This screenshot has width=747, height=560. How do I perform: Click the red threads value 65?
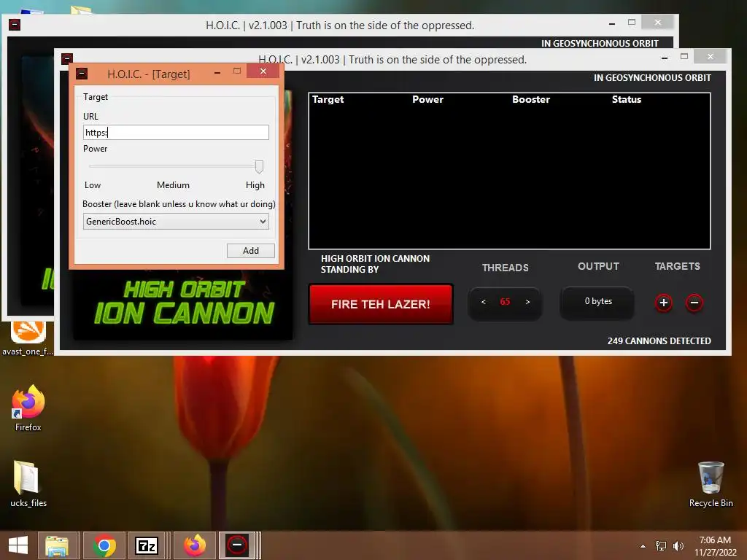[505, 302]
